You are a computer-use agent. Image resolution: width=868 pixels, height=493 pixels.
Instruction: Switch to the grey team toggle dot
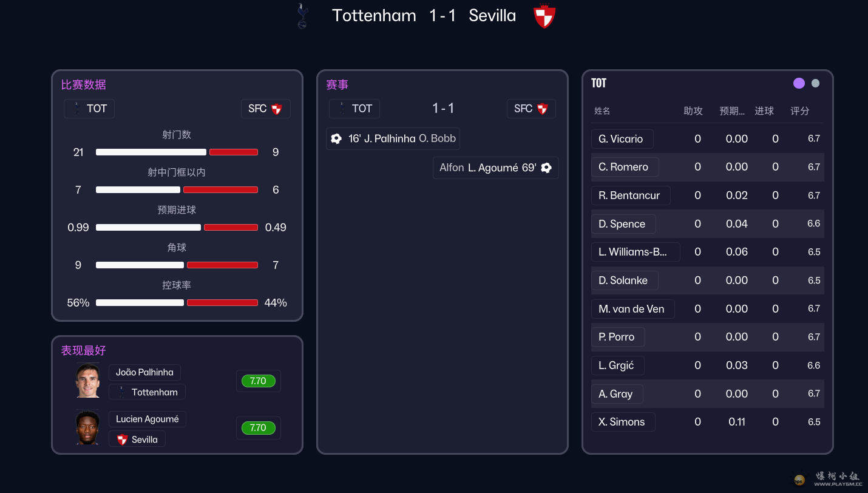pos(815,83)
